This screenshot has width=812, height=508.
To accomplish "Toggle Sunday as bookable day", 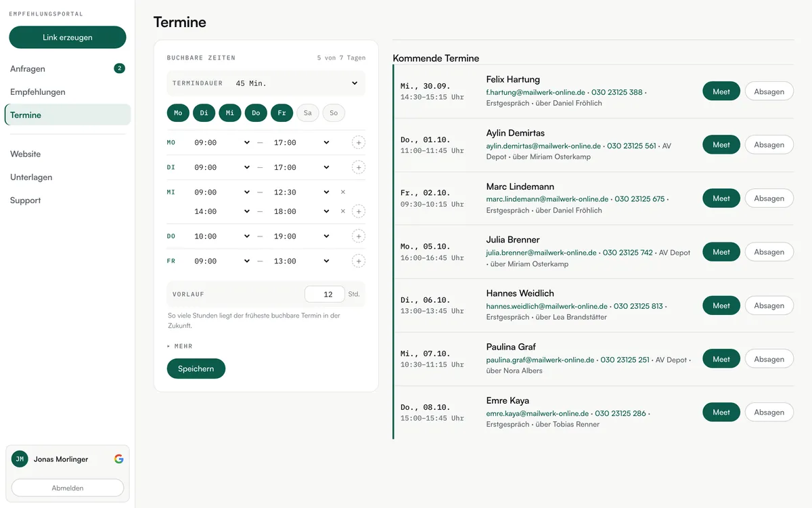I will pyautogui.click(x=334, y=113).
